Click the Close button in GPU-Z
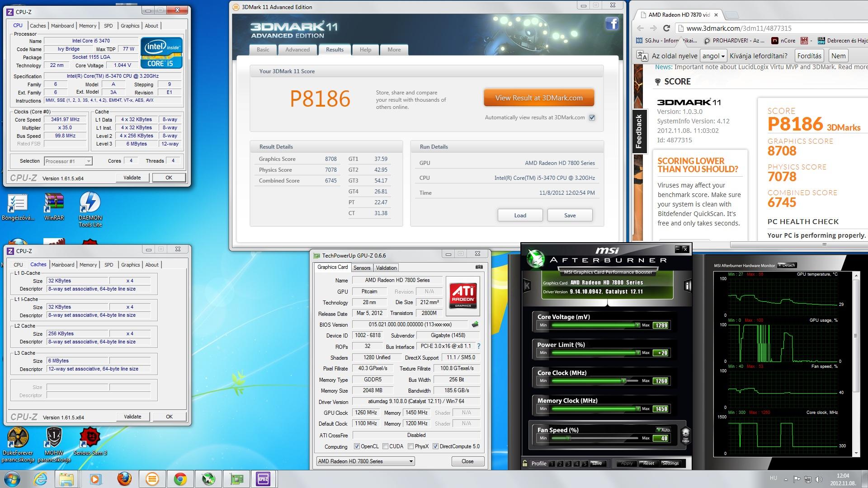868x488 pixels. coord(467,461)
